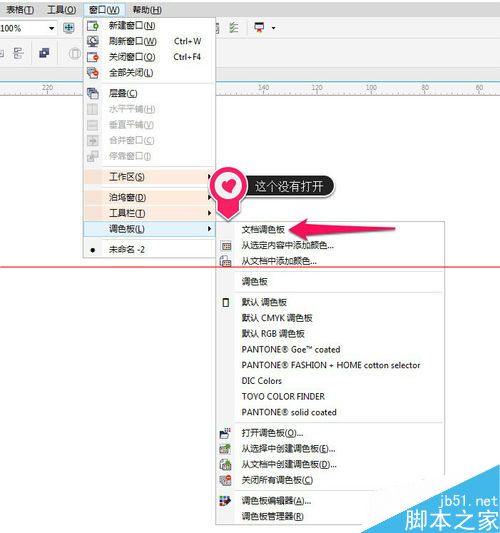Image resolution: width=500 pixels, height=533 pixels.
Task: Click the dark blue overlapping squares toolbar icon
Action: [44, 53]
